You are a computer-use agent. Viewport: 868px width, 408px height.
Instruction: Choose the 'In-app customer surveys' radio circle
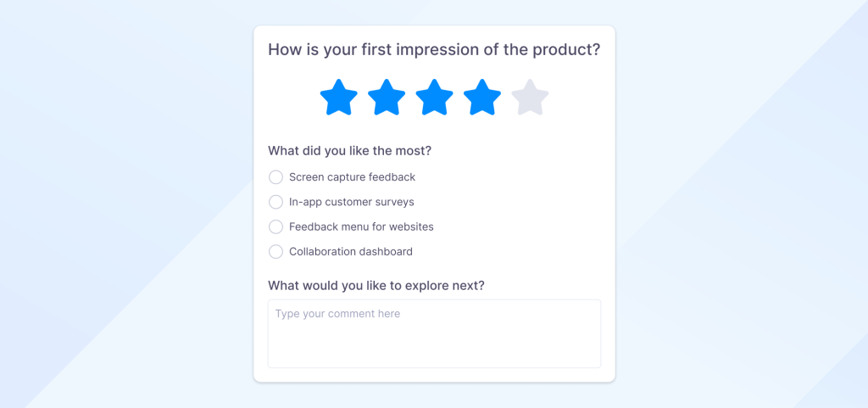pos(275,202)
